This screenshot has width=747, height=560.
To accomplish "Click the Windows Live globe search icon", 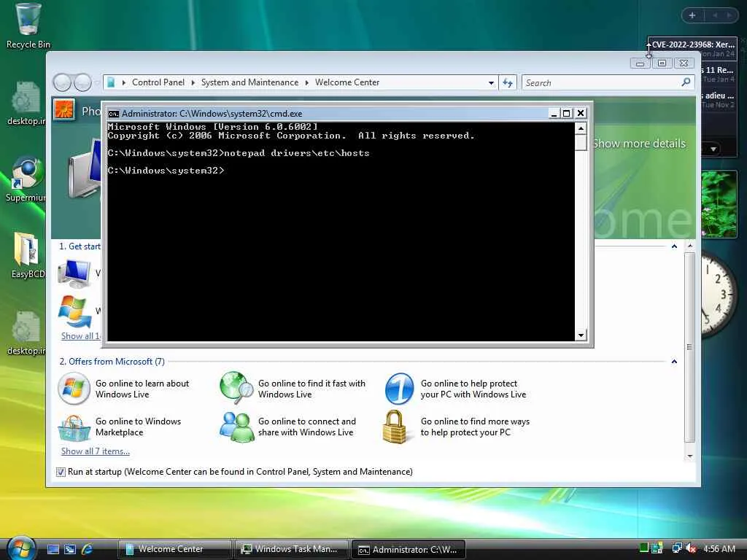I will click(x=236, y=388).
